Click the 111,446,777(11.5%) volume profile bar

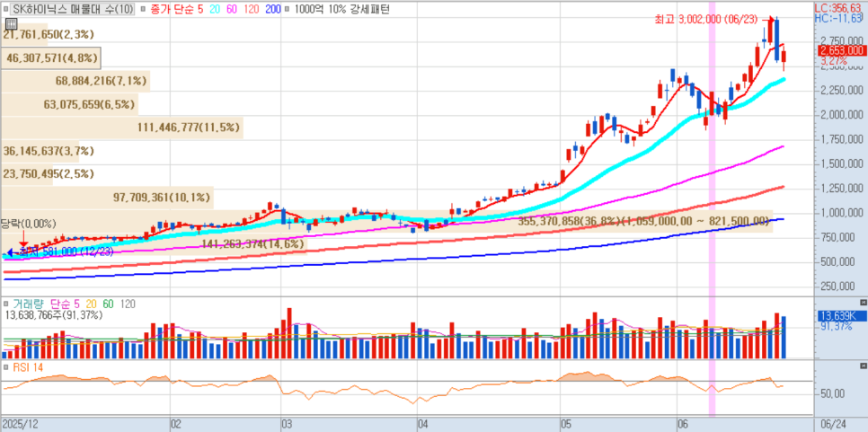pyautogui.click(x=122, y=128)
